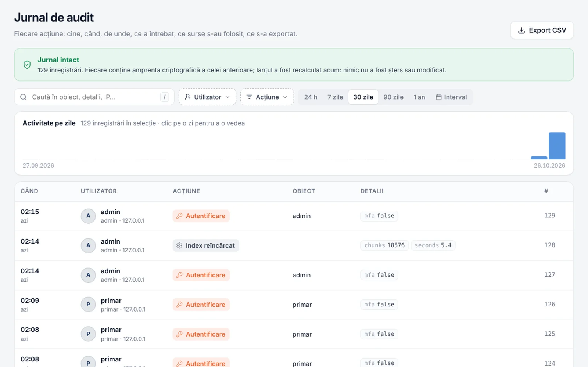Click the Autentificare badge in row 127
This screenshot has height=367, width=588.
pos(201,275)
